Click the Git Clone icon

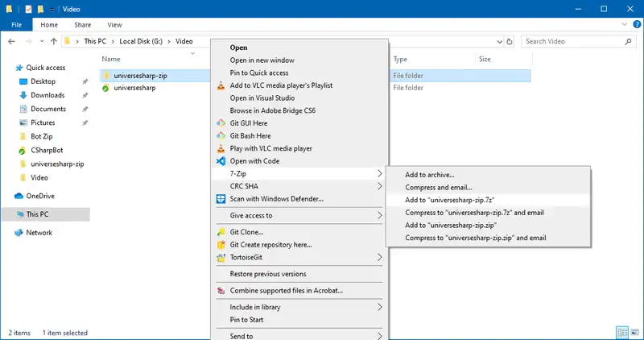click(x=221, y=232)
